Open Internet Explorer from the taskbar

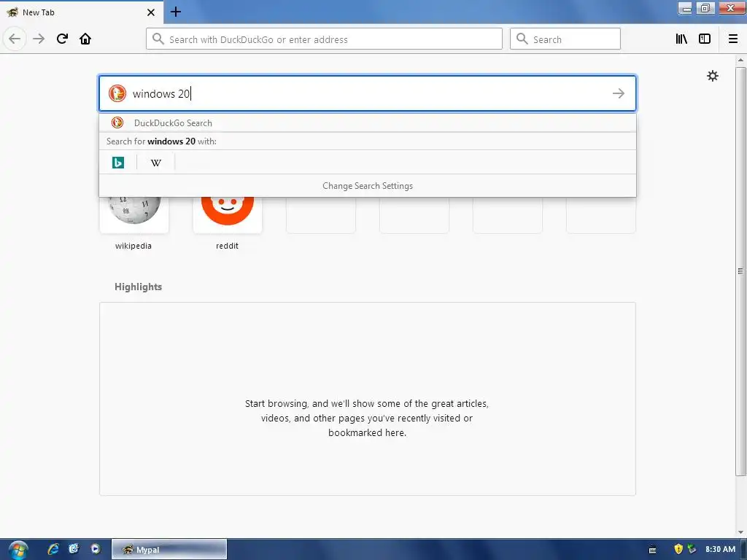(53, 549)
